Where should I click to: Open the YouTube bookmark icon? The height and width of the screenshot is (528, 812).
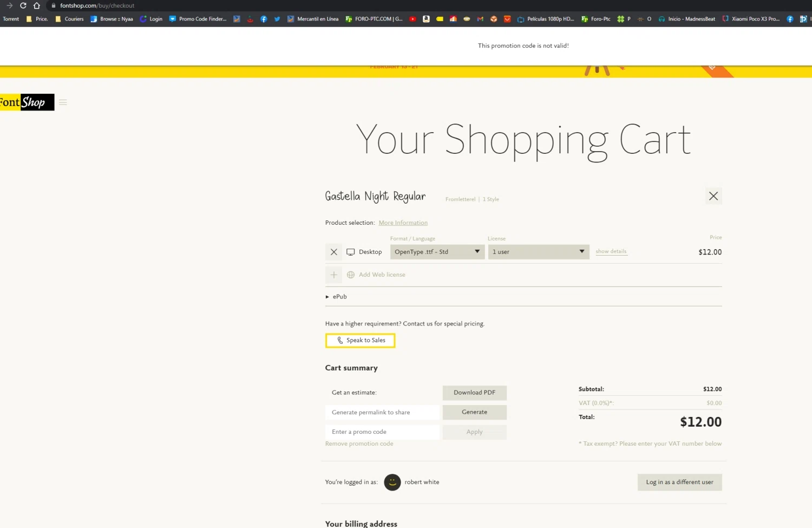(412, 19)
